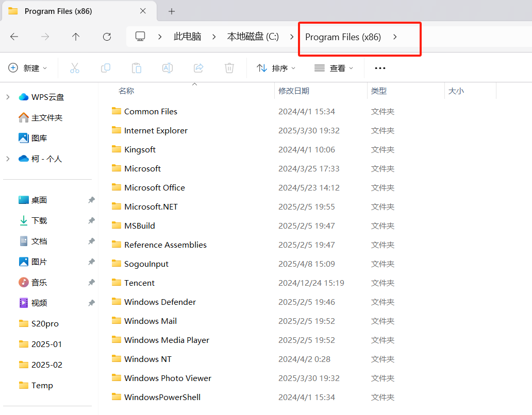The image size is (532, 415).
Task: Select the Microsoft Office folder
Action: click(154, 188)
